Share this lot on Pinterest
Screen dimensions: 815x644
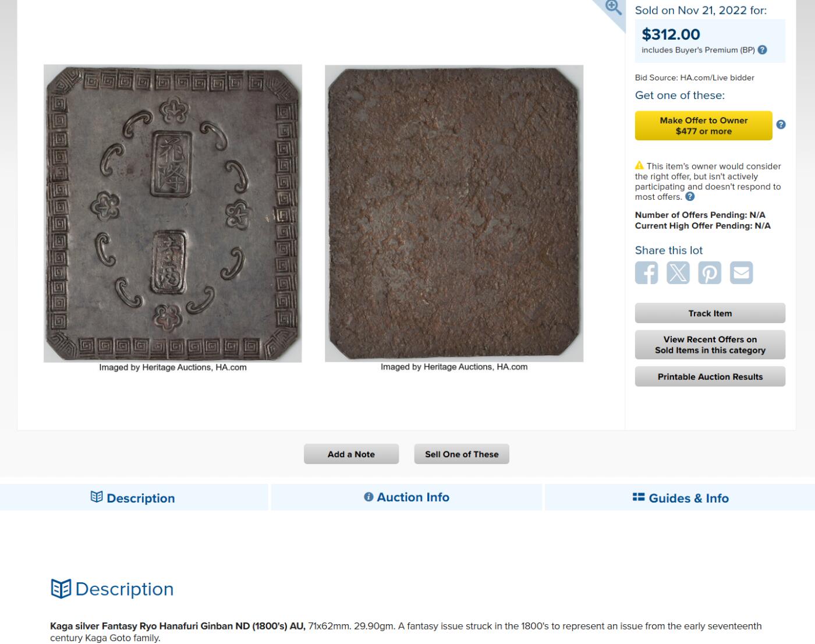pyautogui.click(x=710, y=273)
